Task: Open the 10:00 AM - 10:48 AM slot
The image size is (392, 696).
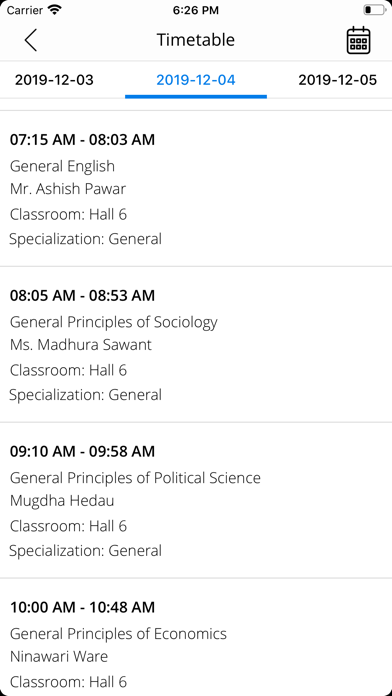Action: point(82,607)
